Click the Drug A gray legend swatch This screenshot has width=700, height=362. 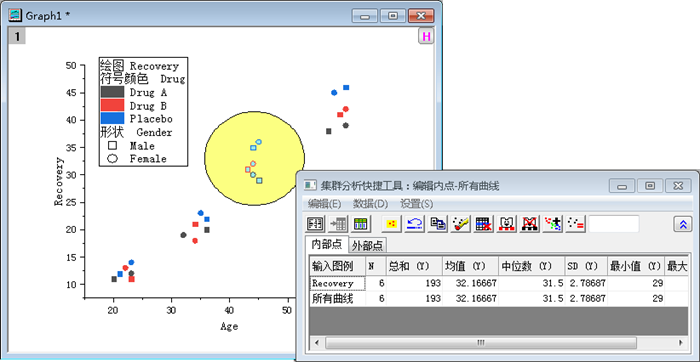tap(112, 92)
